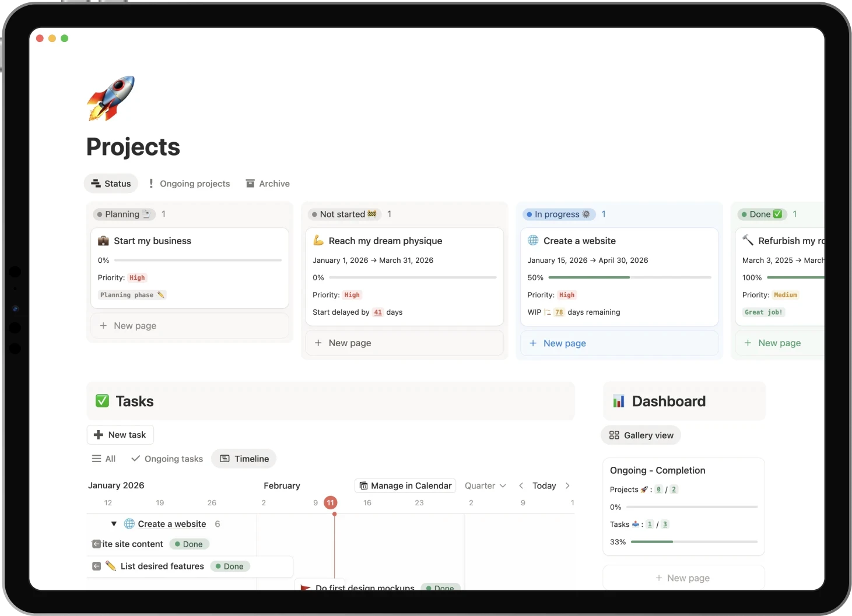
Task: Click the In progress status pill
Action: [x=559, y=214]
